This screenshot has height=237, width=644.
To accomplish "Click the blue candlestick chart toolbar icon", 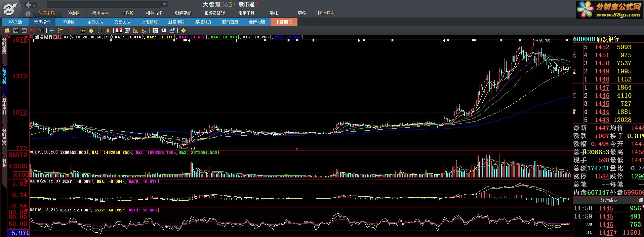I will [x=24, y=30].
